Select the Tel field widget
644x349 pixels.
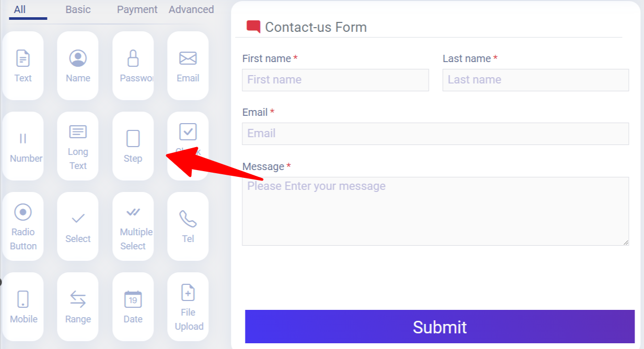pos(188,226)
